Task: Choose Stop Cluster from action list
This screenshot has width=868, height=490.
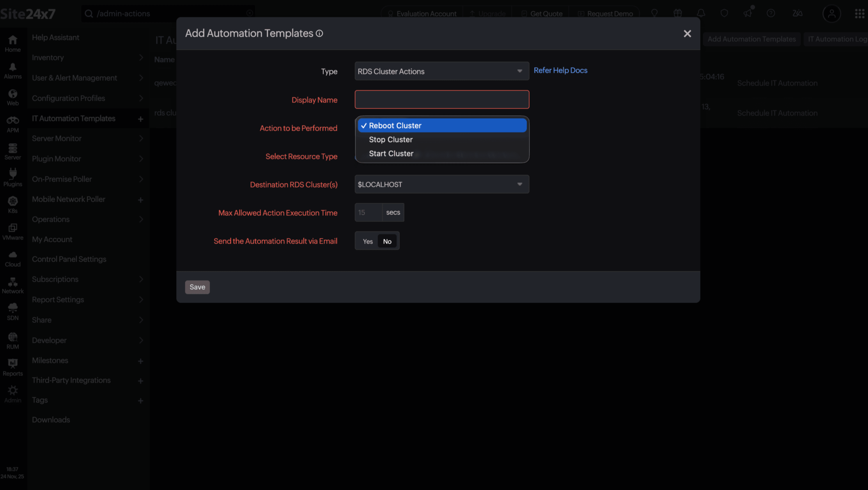Action: coord(391,139)
